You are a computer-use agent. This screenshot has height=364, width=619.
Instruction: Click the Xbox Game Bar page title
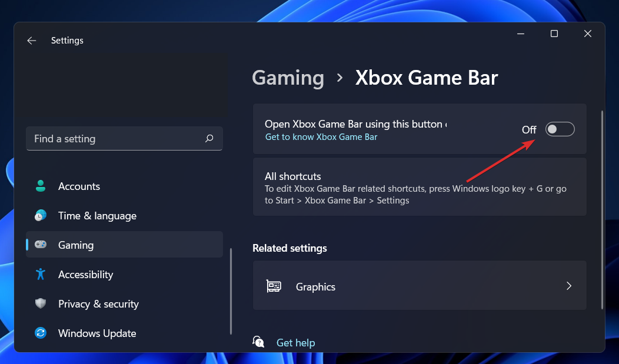427,78
